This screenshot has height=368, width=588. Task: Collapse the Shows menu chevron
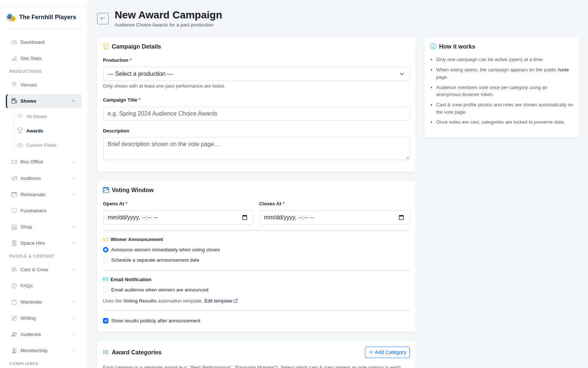[x=73, y=101]
